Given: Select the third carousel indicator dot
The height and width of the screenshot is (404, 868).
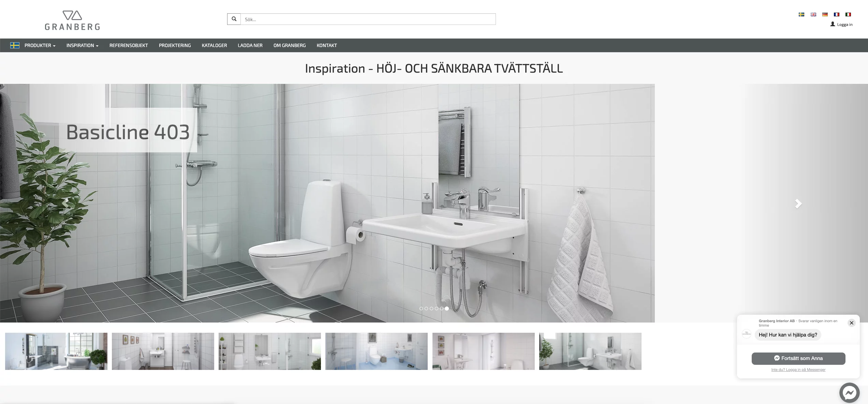Looking at the screenshot, I should tap(431, 309).
